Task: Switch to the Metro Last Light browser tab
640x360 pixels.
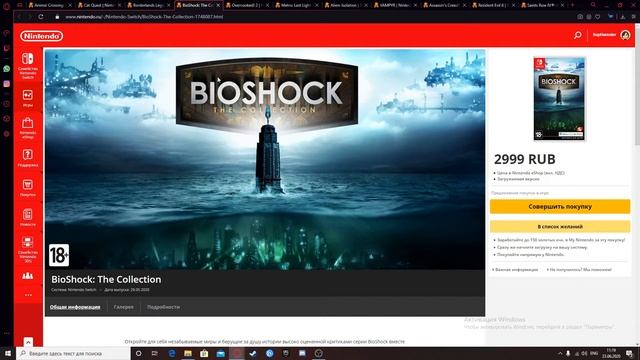Action: pos(296,5)
